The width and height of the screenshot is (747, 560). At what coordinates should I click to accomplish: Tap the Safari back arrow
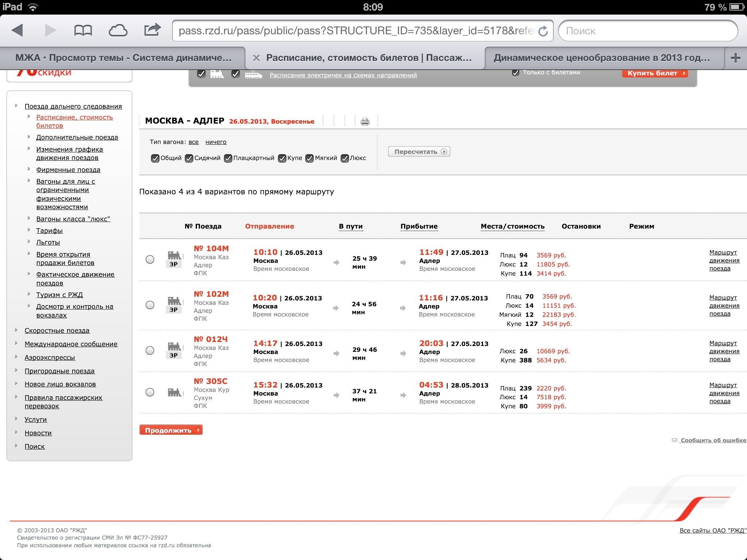(18, 30)
